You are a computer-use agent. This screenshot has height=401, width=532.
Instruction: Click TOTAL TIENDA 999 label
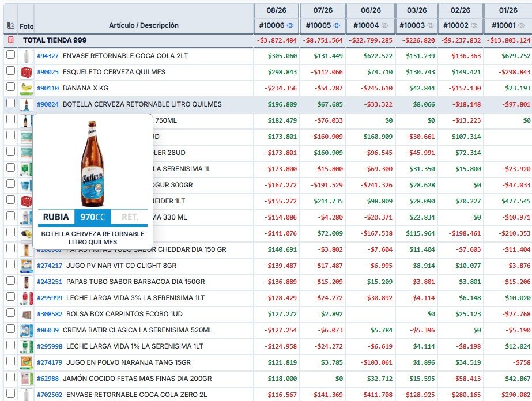55,40
